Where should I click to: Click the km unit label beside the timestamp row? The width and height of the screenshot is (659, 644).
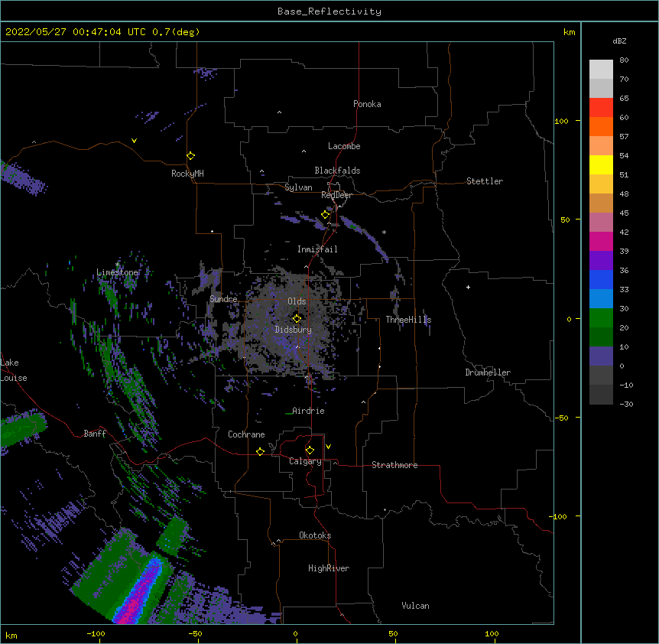(569, 32)
